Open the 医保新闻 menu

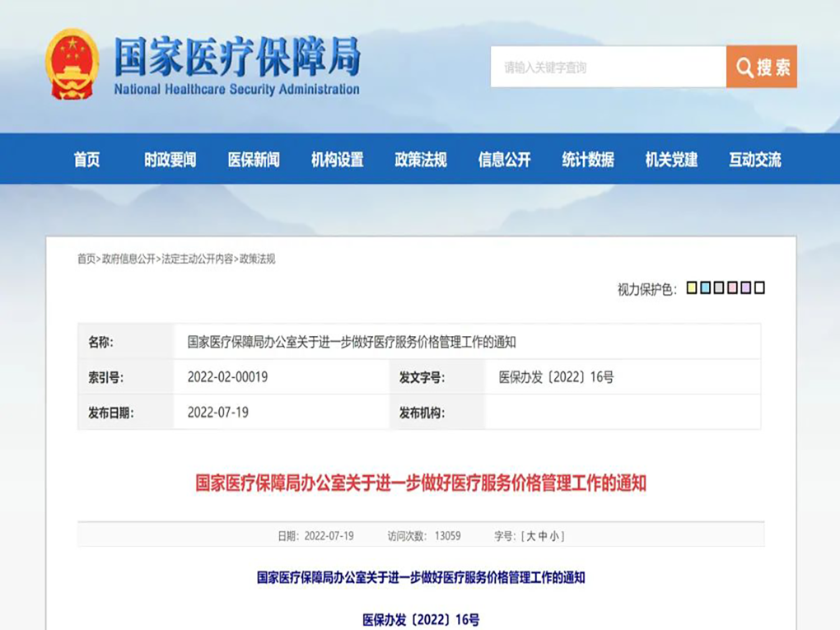(254, 159)
